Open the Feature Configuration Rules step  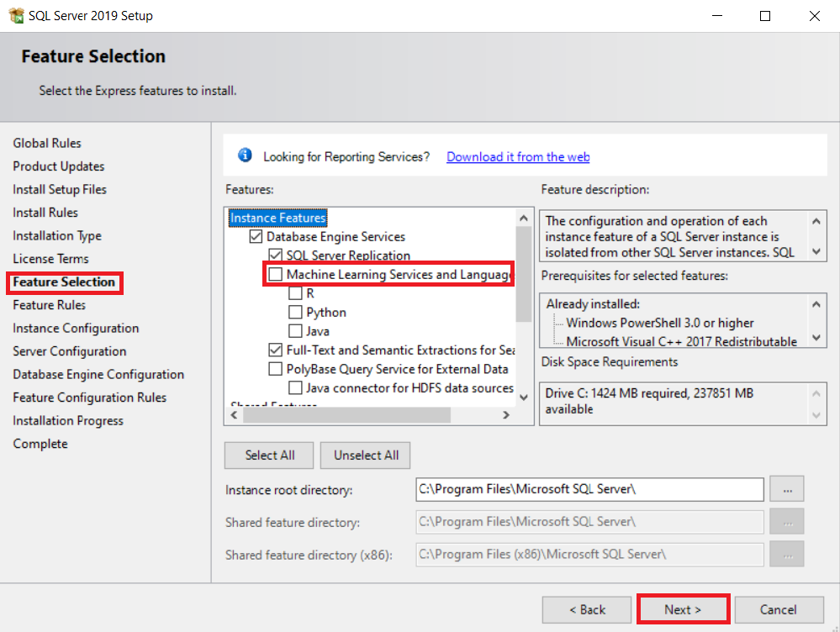coord(89,397)
